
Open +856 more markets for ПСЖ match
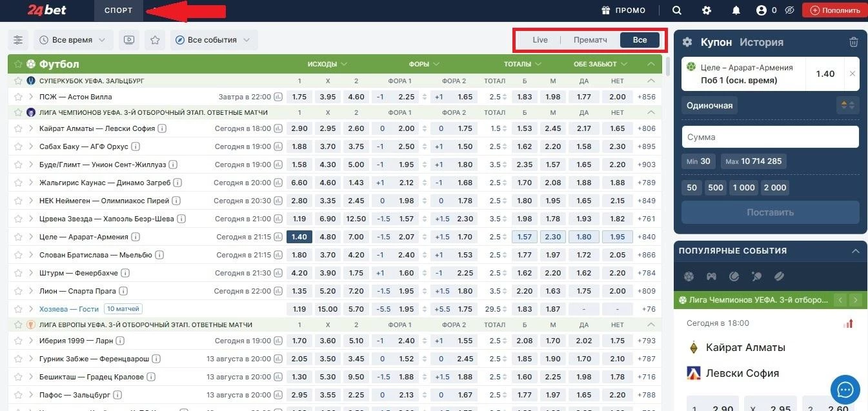click(646, 97)
